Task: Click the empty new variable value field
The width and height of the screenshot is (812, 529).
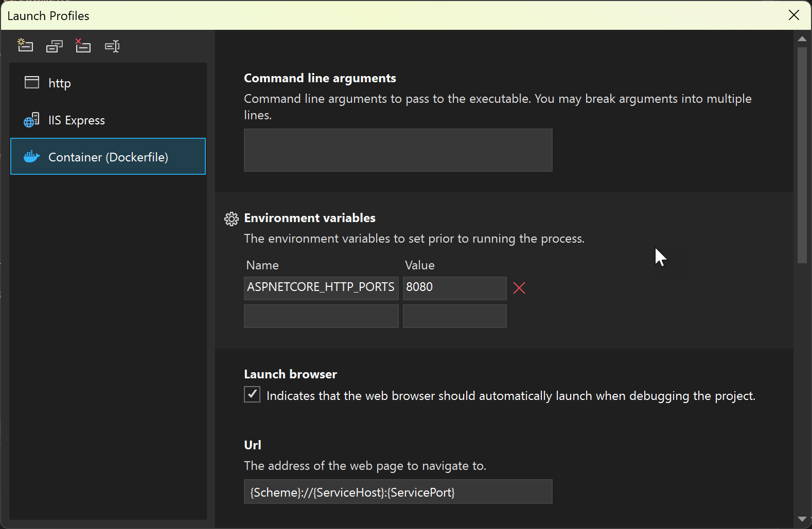Action: coord(455,316)
